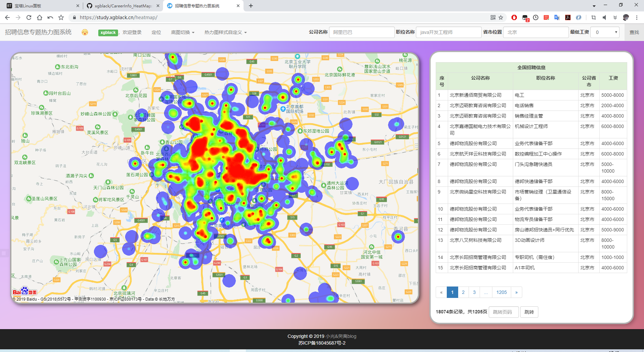
Task: Click the star icon left of the address bar
Action: (x=61, y=17)
